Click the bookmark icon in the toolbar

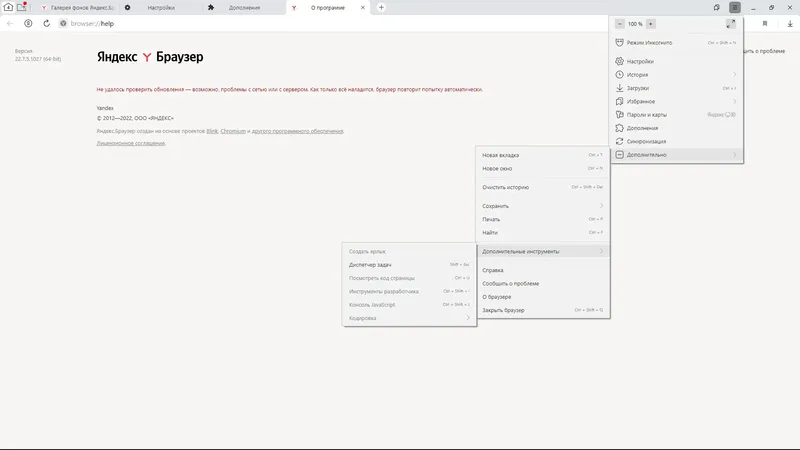(x=765, y=23)
